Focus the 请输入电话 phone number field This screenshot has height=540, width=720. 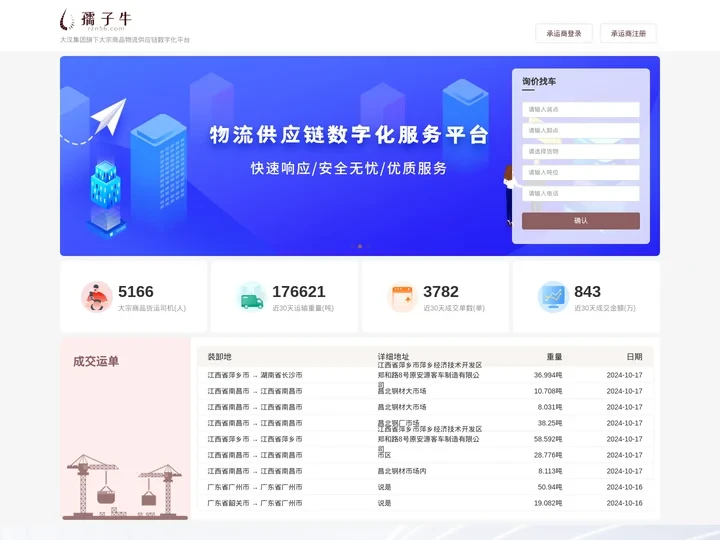point(581,193)
